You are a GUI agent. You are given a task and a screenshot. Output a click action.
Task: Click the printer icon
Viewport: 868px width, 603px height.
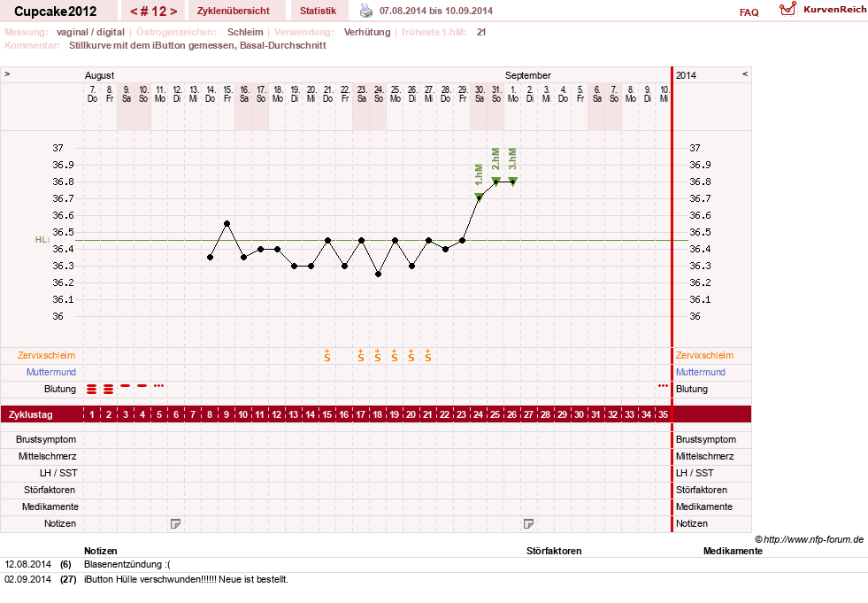(366, 11)
